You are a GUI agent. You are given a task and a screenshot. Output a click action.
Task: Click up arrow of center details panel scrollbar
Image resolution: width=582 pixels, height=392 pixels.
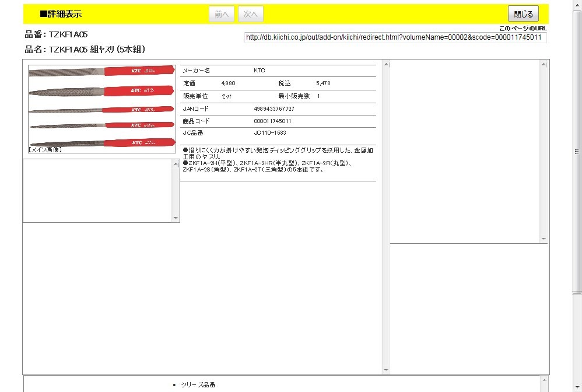386,64
